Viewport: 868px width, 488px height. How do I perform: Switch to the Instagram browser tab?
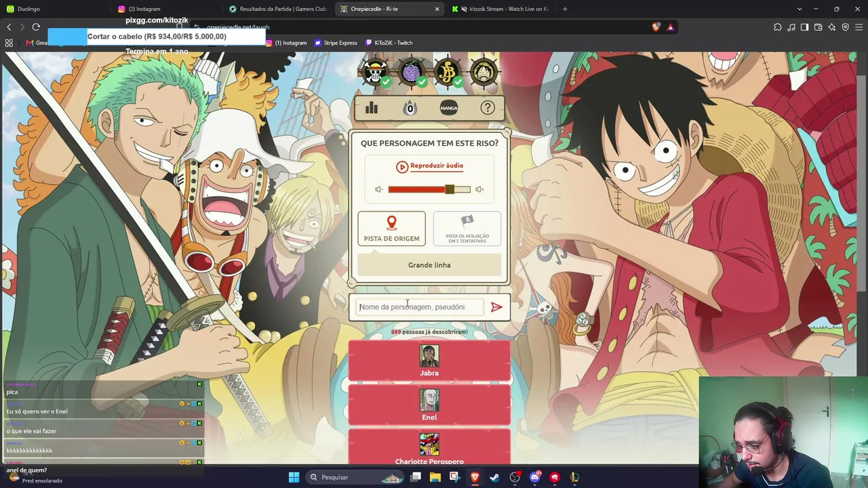coord(167,9)
